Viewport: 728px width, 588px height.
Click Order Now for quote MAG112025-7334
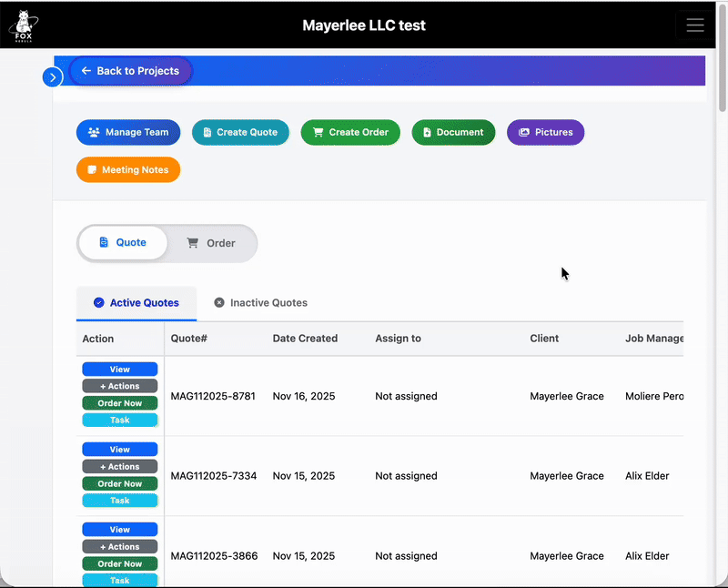[x=120, y=484]
